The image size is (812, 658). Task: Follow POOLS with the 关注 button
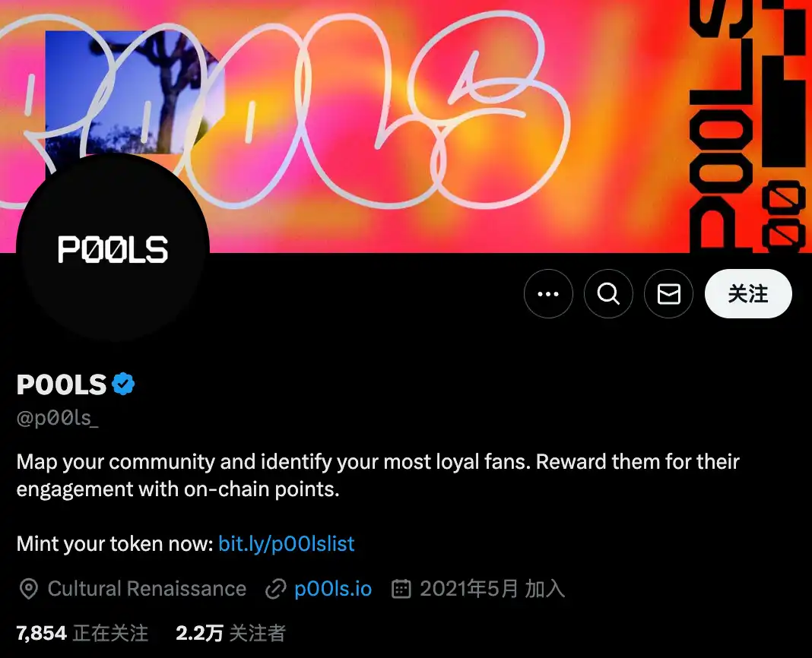pos(748,293)
